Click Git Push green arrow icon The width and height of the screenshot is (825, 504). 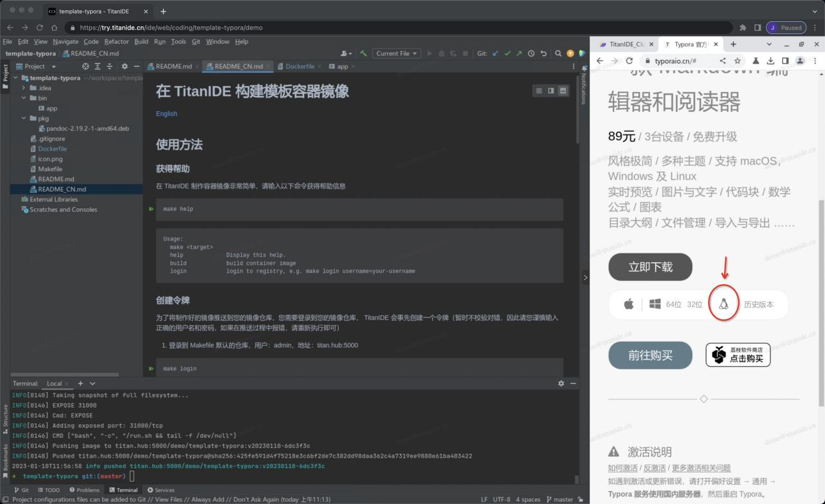click(x=519, y=53)
